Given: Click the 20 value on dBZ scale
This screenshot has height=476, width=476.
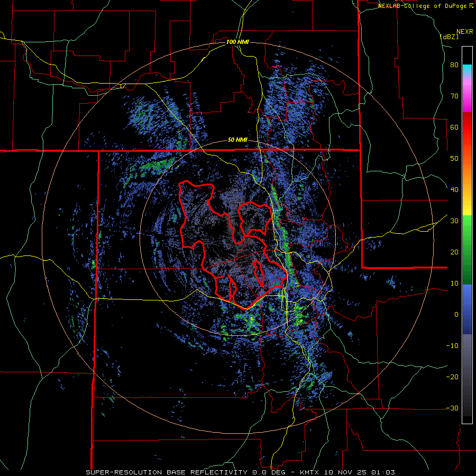Looking at the screenshot, I should (454, 252).
